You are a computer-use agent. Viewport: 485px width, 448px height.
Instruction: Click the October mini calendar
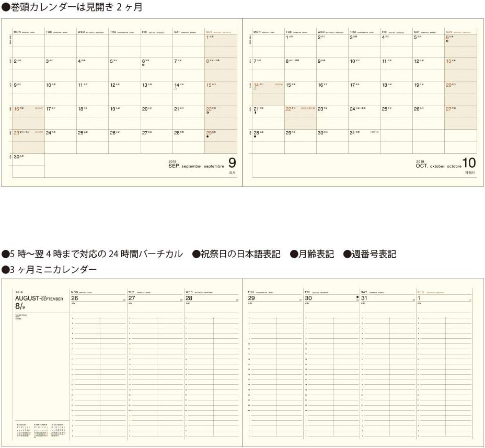tap(59, 430)
